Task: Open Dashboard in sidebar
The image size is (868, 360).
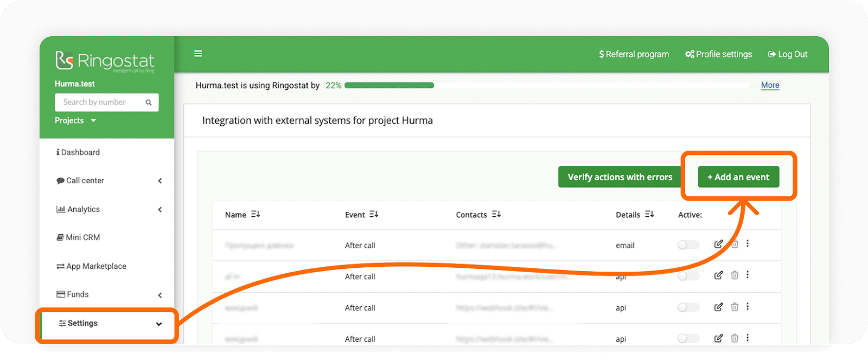Action: tap(78, 152)
